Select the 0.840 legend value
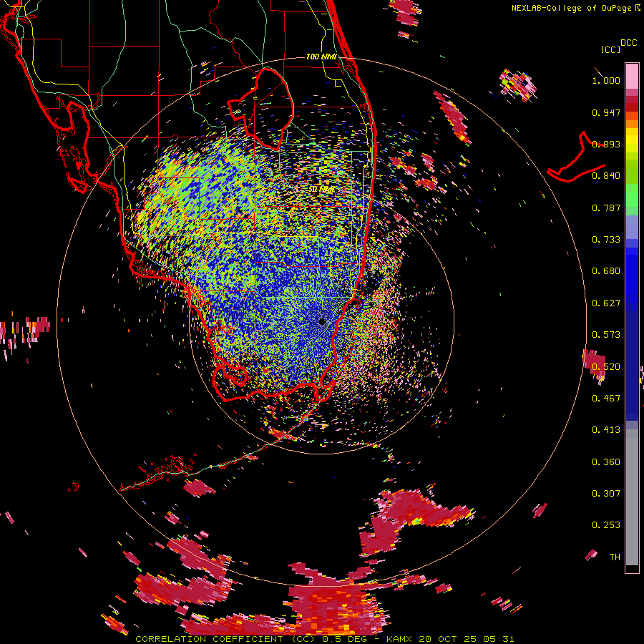644x644 pixels. click(x=606, y=176)
